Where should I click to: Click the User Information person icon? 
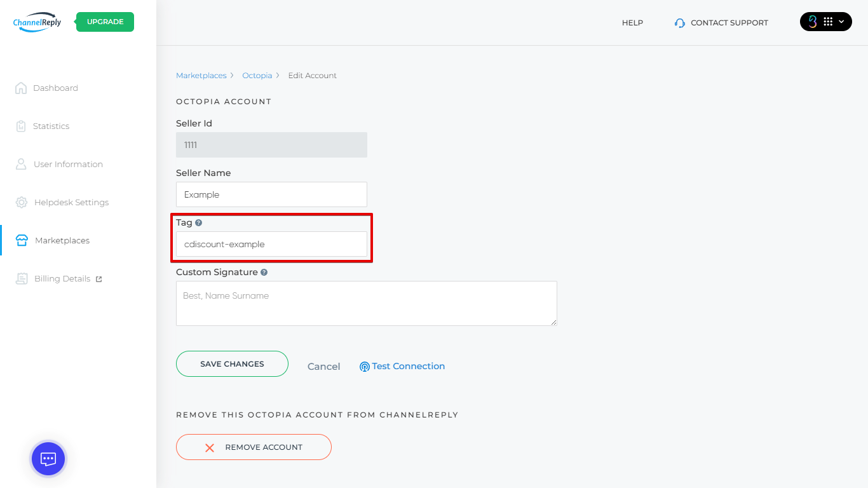click(x=21, y=164)
